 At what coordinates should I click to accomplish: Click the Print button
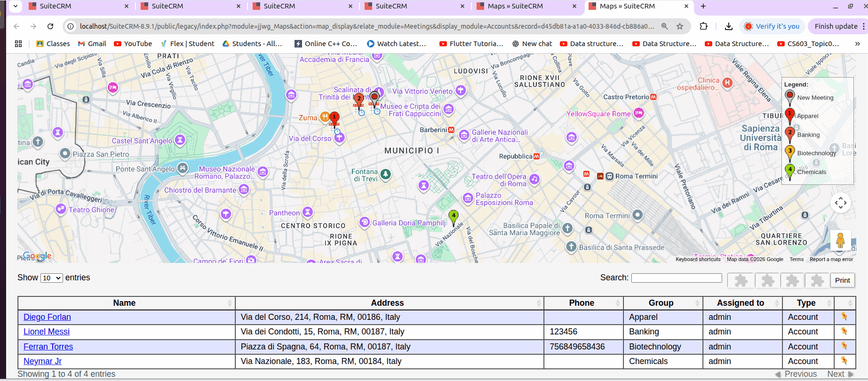tap(842, 280)
